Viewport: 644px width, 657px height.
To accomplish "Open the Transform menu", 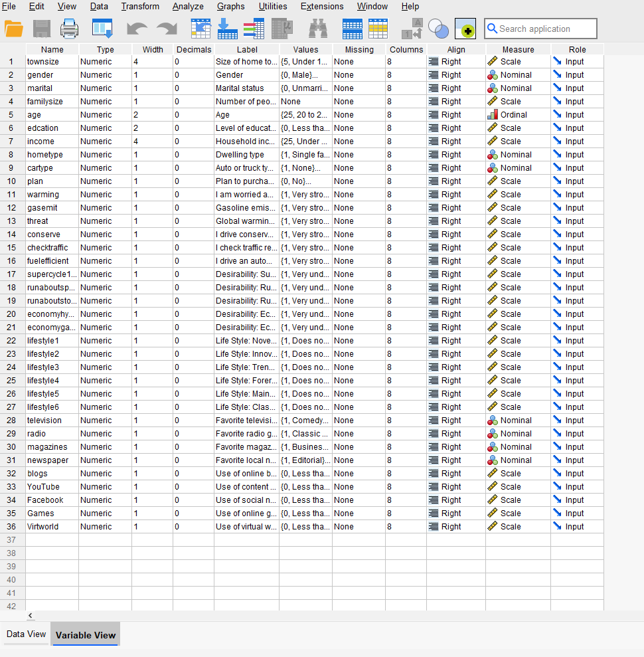I will pyautogui.click(x=140, y=7).
